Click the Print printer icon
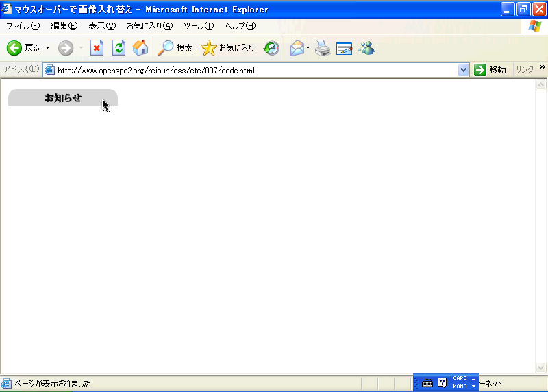The image size is (548, 392). click(x=322, y=48)
